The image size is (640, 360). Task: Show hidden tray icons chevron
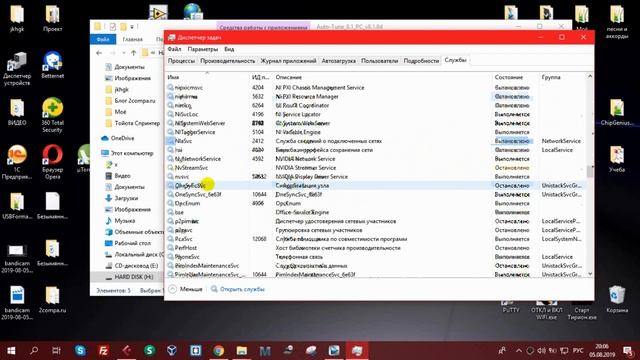click(518, 351)
